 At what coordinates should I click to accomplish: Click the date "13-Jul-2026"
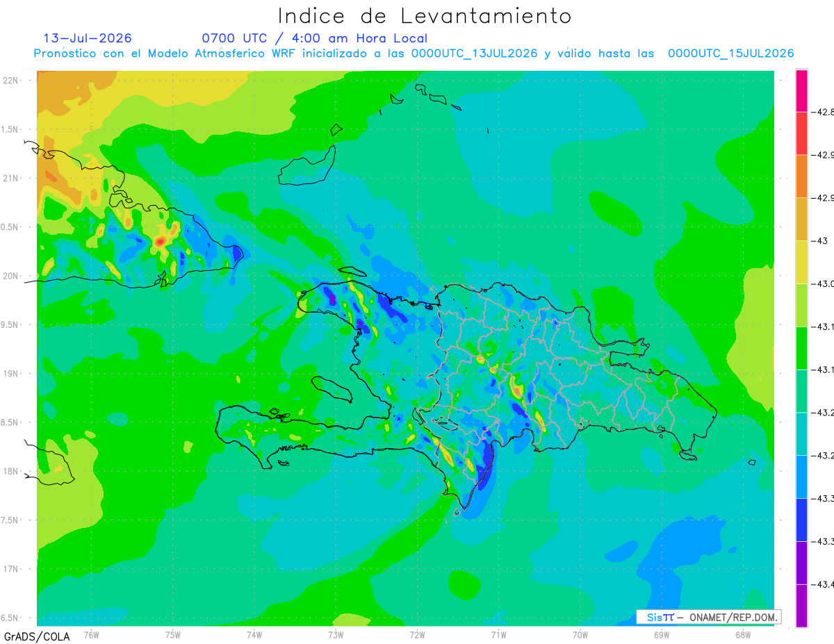pyautogui.click(x=88, y=38)
